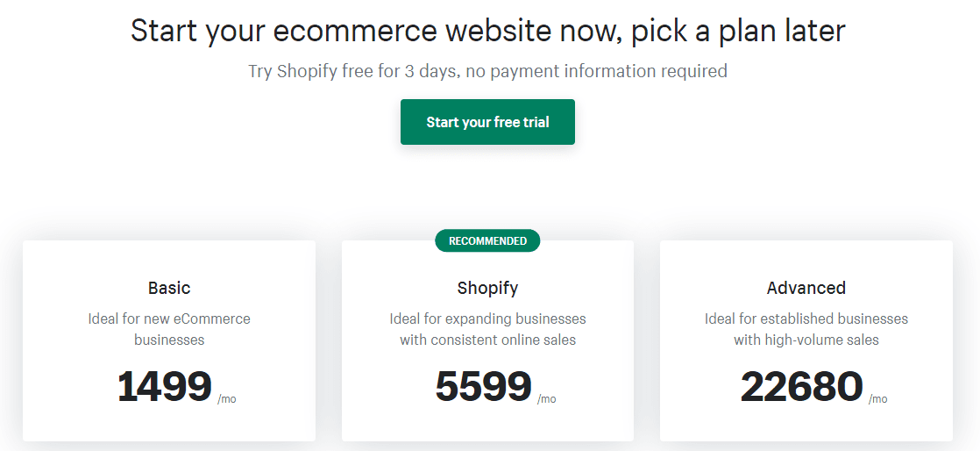Click "Ideal for expanding businesses" description text
Viewport: 980px width, 451px height.
coord(487,319)
